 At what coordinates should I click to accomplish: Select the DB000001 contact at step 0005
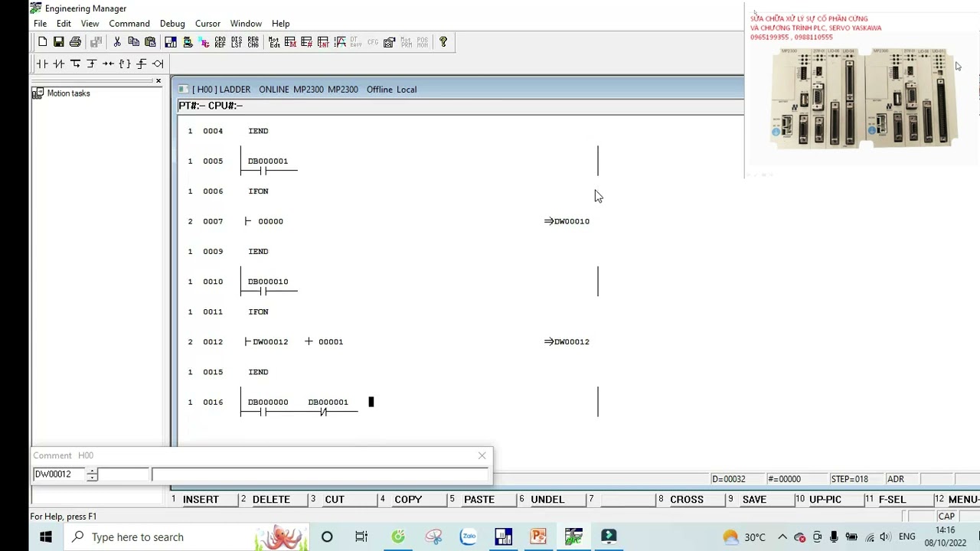[268, 165]
